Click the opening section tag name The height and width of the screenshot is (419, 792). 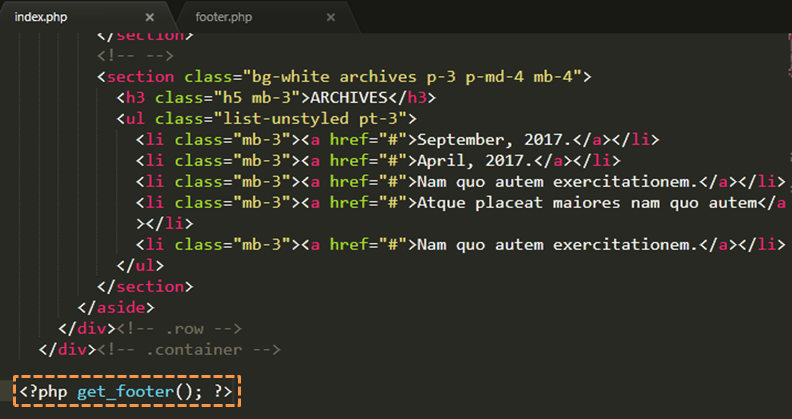(140, 77)
